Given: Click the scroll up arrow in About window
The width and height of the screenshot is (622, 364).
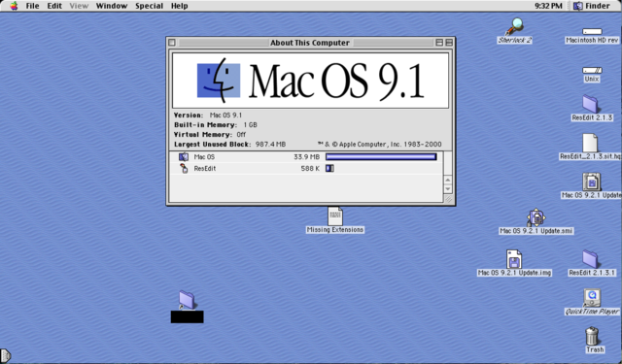Looking at the screenshot, I should 448,180.
